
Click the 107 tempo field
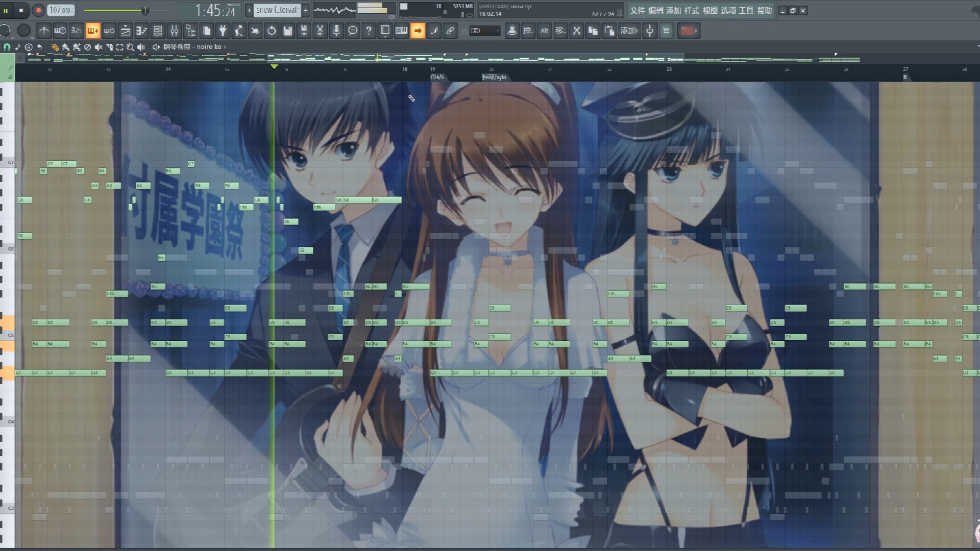(61, 10)
